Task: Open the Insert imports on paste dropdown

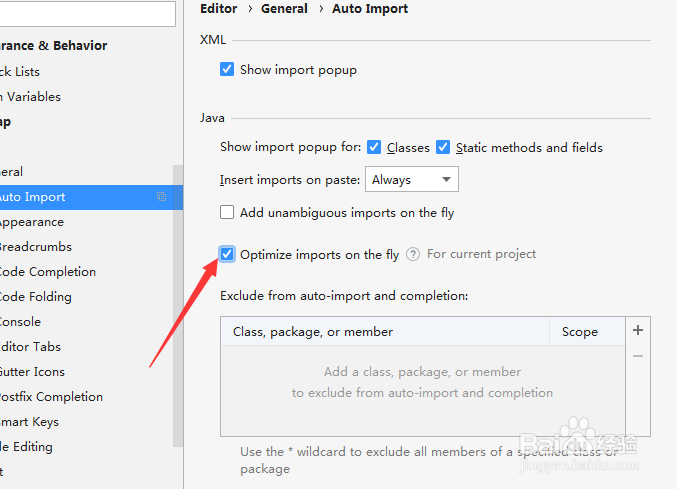Action: [411, 180]
